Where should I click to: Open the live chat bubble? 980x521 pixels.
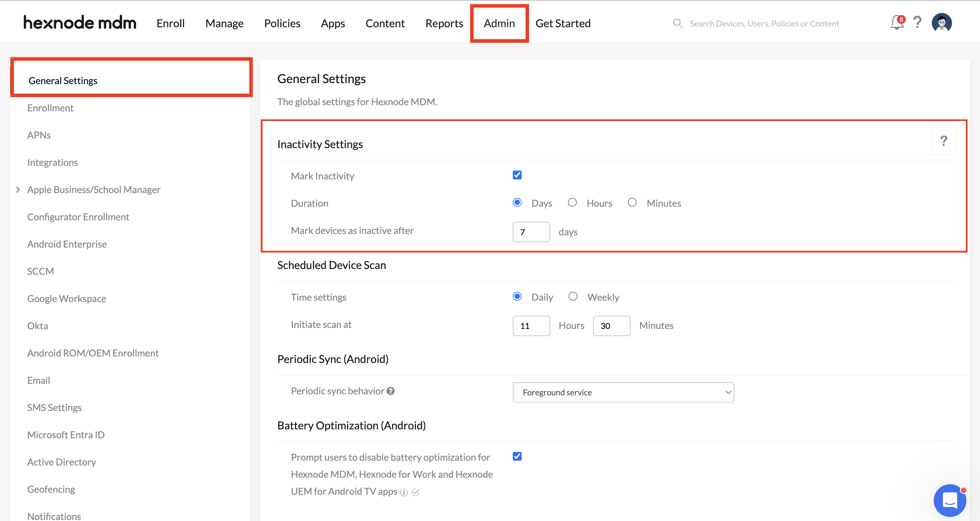pyautogui.click(x=950, y=500)
